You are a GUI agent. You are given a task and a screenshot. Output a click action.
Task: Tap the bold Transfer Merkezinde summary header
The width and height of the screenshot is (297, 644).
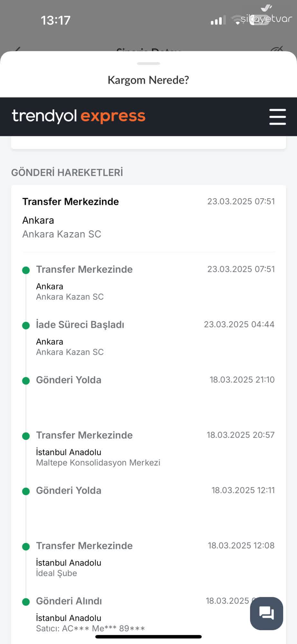click(71, 202)
